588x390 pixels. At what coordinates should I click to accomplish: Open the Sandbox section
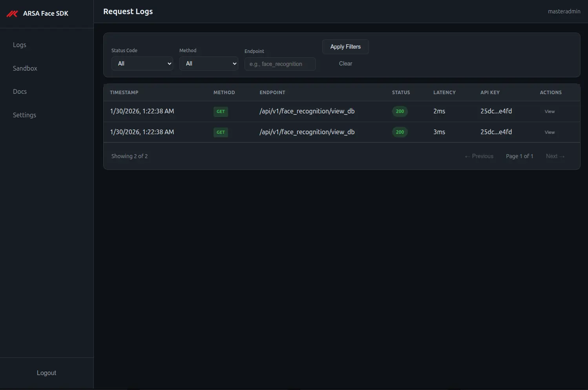pyautogui.click(x=25, y=68)
